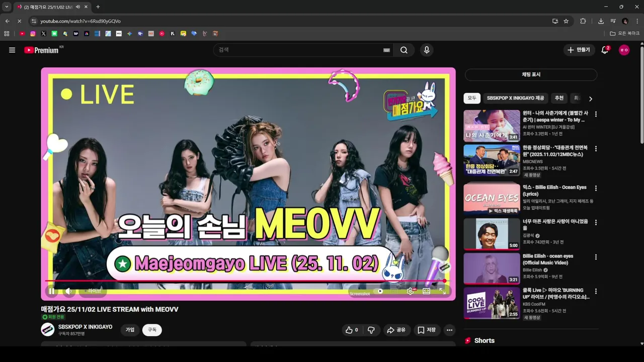Open the YouTube guide hamburger menu
The image size is (644, 362).
(x=12, y=50)
